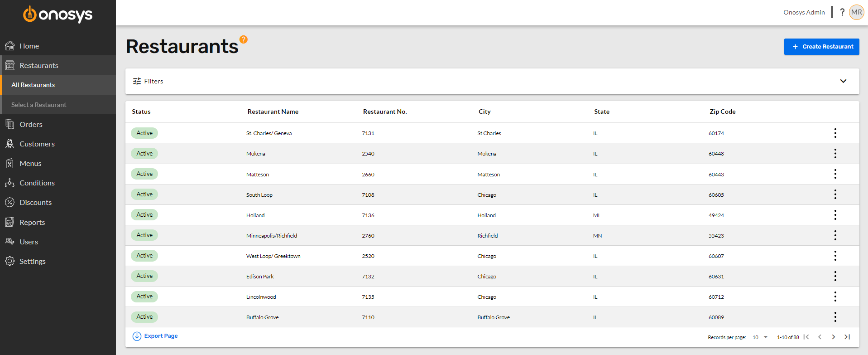Open the question mark help icon
This screenshot has height=355, width=868.
click(842, 12)
